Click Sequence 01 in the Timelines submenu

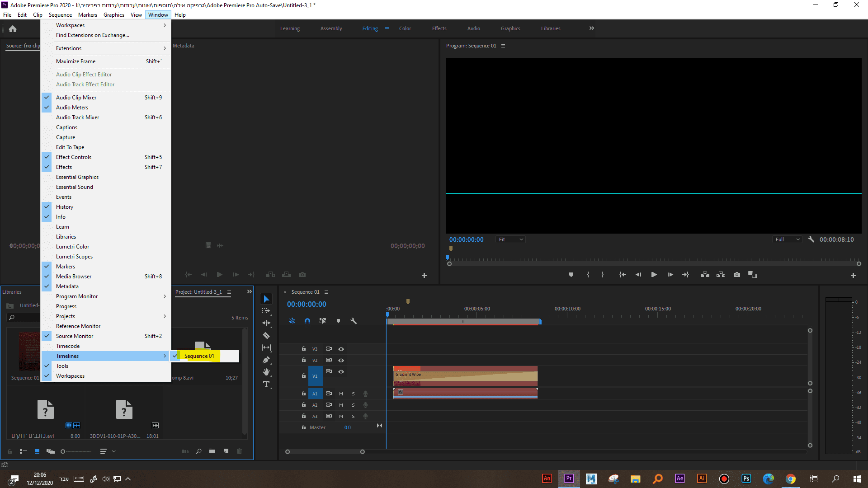click(199, 356)
